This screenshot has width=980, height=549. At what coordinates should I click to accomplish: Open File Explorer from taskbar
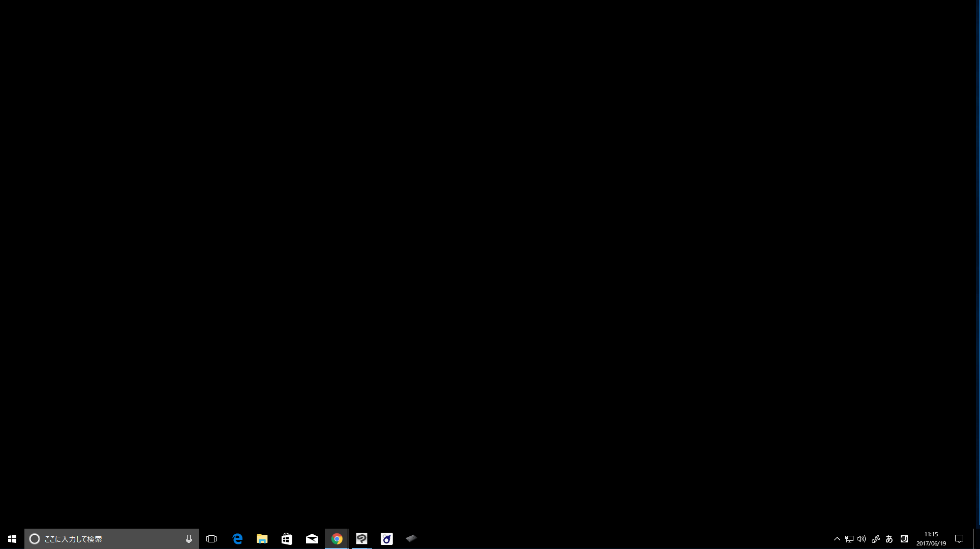[x=262, y=539]
